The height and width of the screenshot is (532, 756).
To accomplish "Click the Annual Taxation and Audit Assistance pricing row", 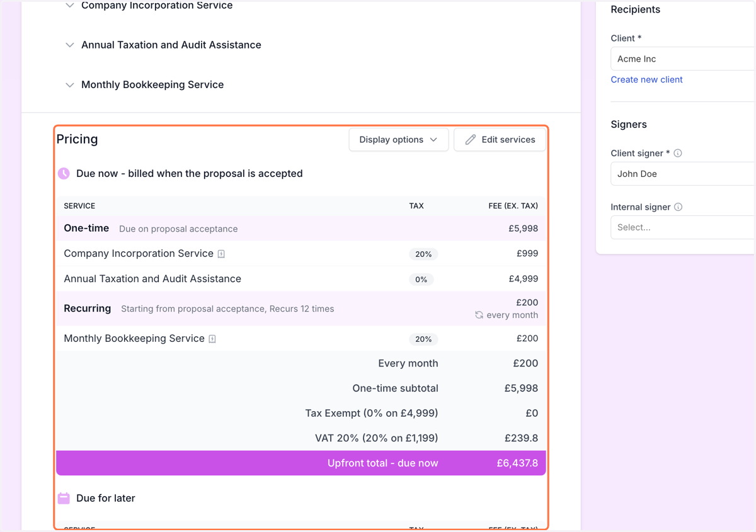I will (301, 279).
